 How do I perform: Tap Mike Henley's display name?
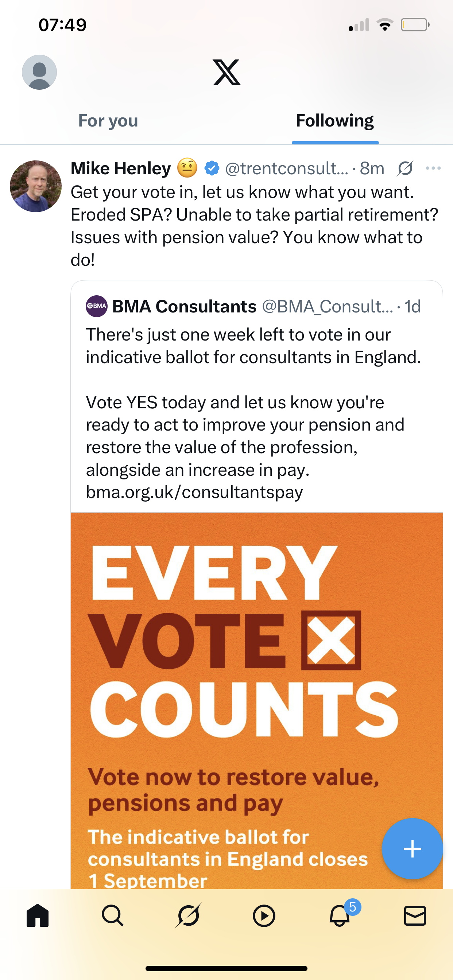pos(121,168)
